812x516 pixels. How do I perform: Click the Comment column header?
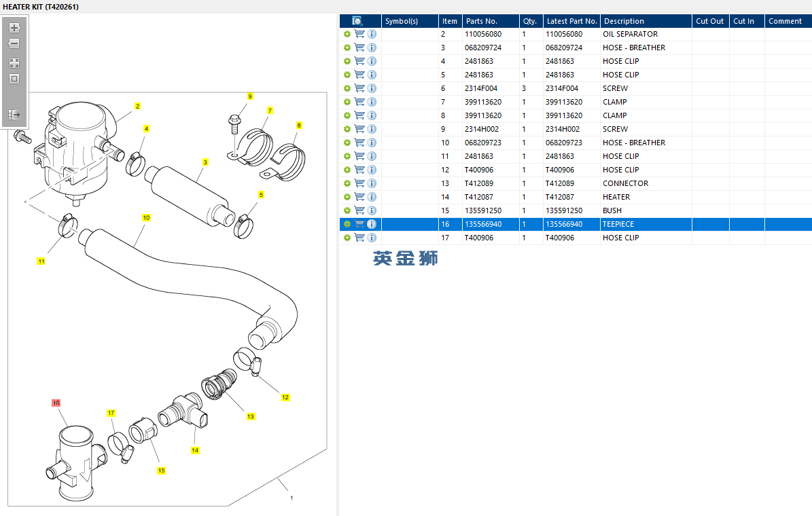tap(788, 21)
